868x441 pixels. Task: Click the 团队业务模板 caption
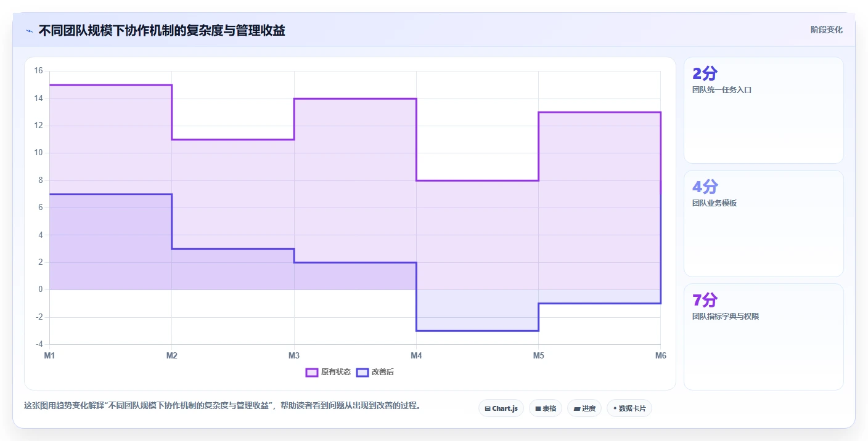pos(714,203)
